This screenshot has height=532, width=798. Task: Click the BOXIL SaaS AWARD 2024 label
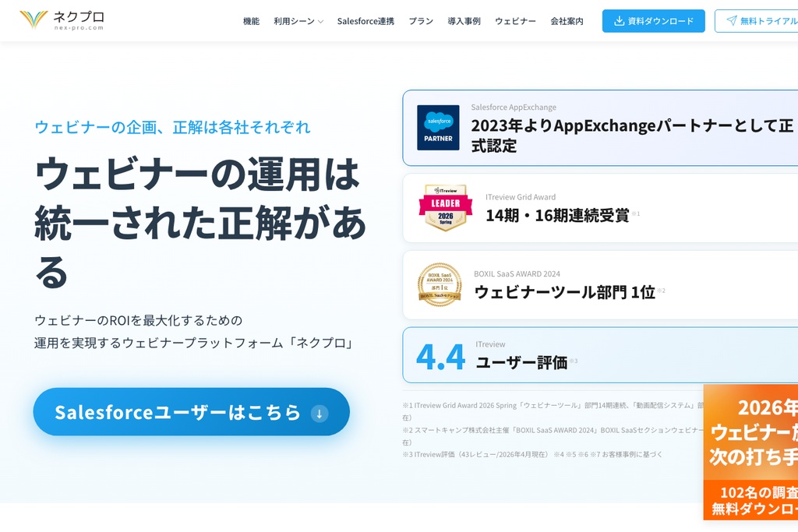(x=517, y=273)
